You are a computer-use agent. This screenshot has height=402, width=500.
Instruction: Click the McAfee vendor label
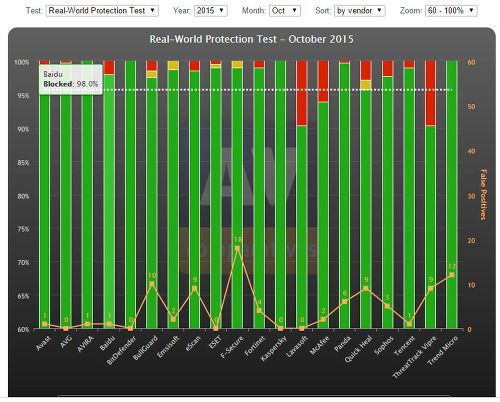tap(319, 345)
